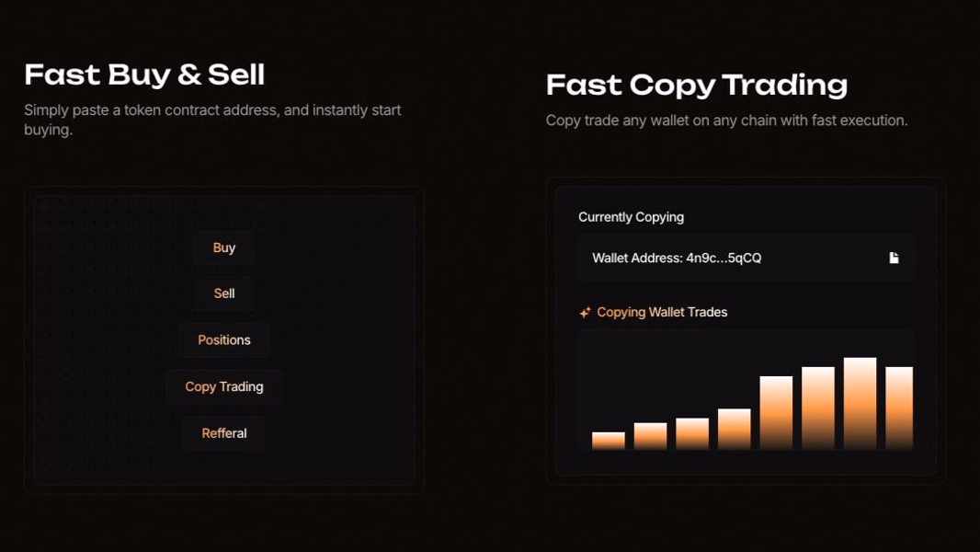Click the Fast Buy & Sell heading
This screenshot has width=980, height=552.
click(x=144, y=75)
